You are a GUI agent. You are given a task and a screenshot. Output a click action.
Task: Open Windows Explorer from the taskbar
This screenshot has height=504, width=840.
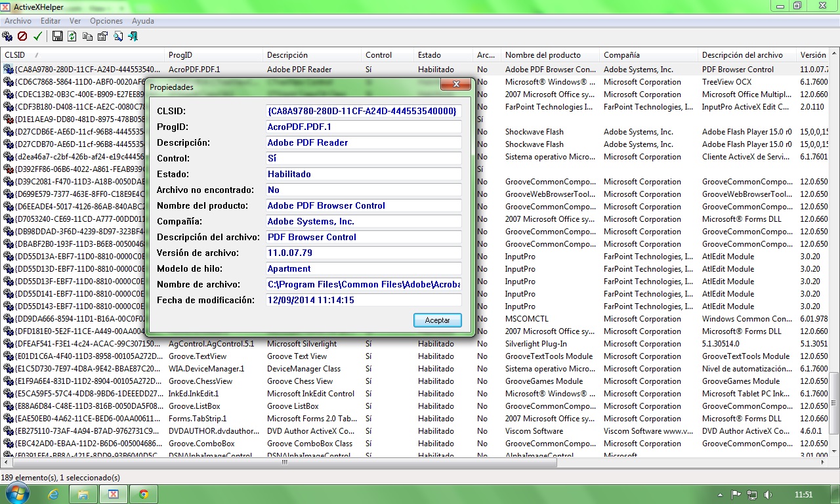(x=83, y=494)
